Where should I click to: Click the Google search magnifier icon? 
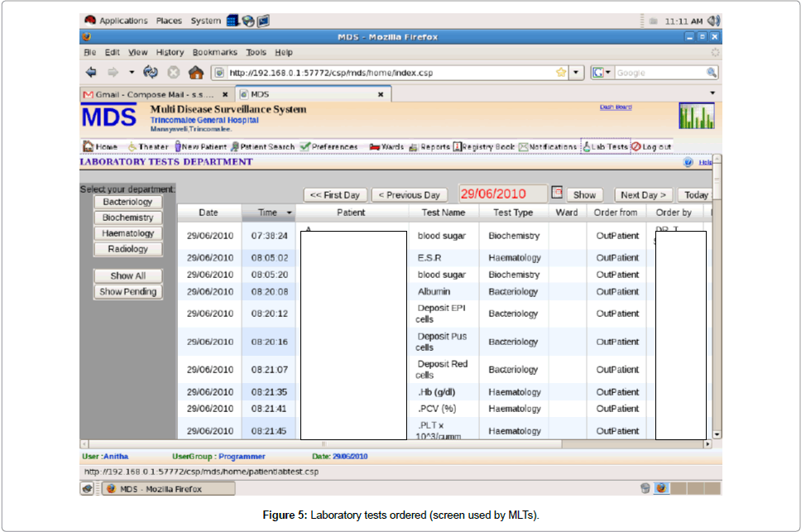pyautogui.click(x=711, y=73)
